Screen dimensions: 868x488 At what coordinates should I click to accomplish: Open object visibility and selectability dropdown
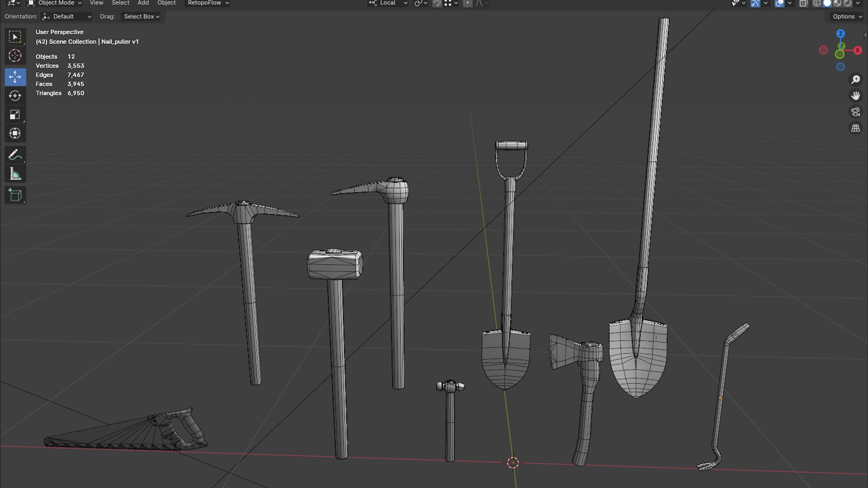coord(738,3)
